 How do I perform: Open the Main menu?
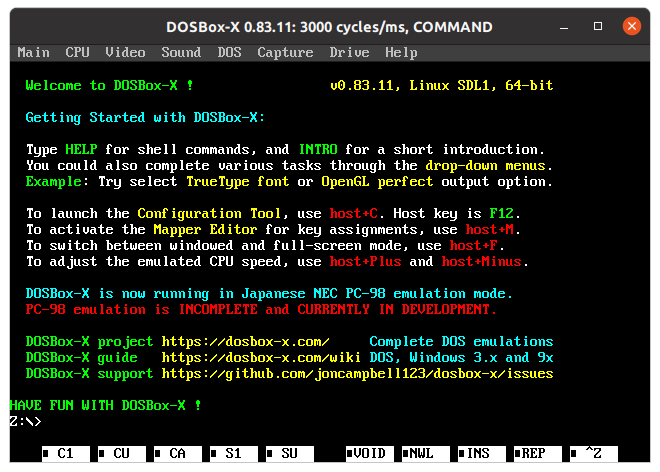(33, 53)
